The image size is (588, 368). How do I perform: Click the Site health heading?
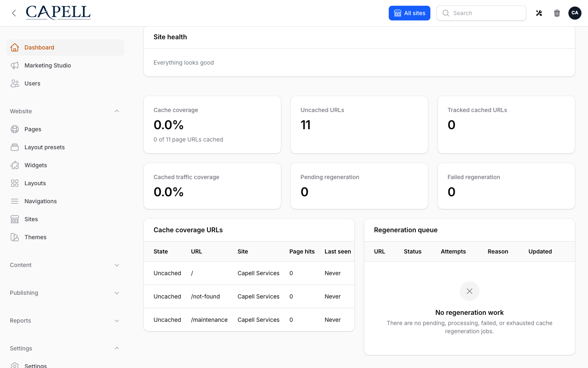(x=170, y=37)
